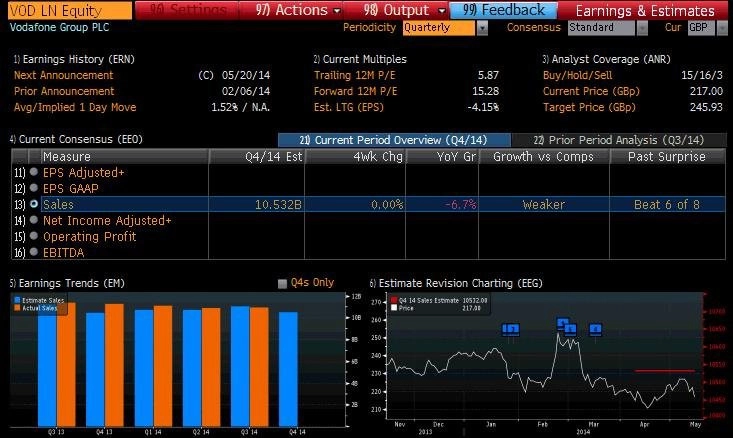Image resolution: width=733 pixels, height=438 pixels.
Task: Open the Earnings History (ERN) link
Action: tap(74, 59)
